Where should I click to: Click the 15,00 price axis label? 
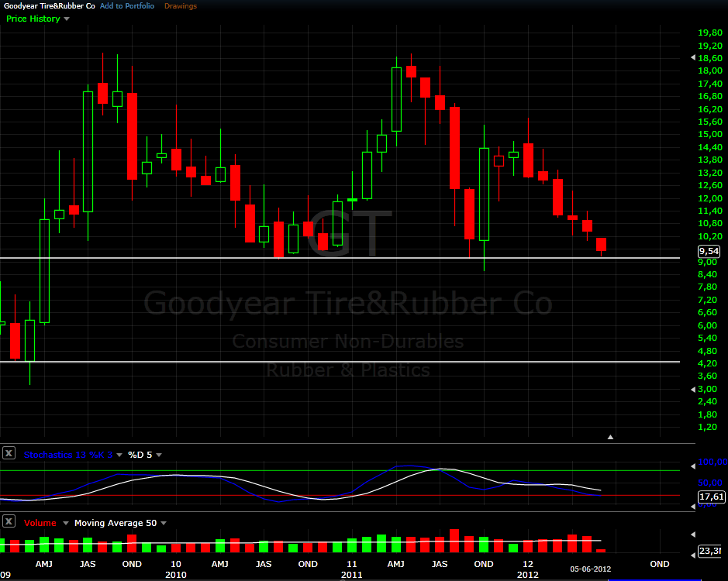(710, 135)
